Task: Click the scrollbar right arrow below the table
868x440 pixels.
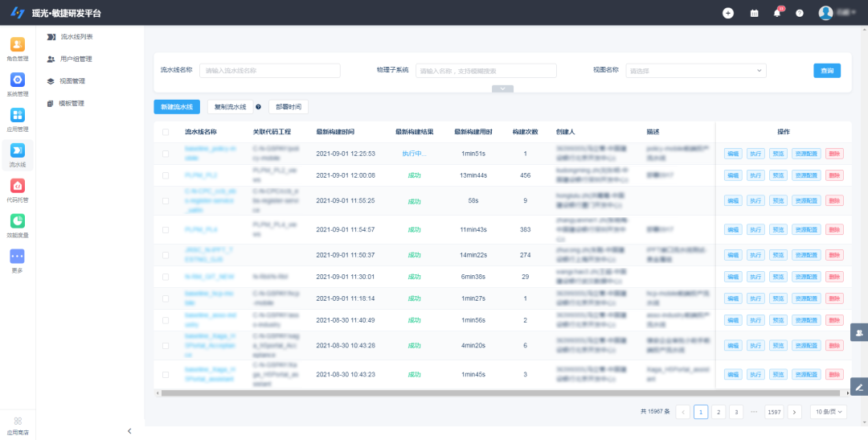Action: coord(848,393)
